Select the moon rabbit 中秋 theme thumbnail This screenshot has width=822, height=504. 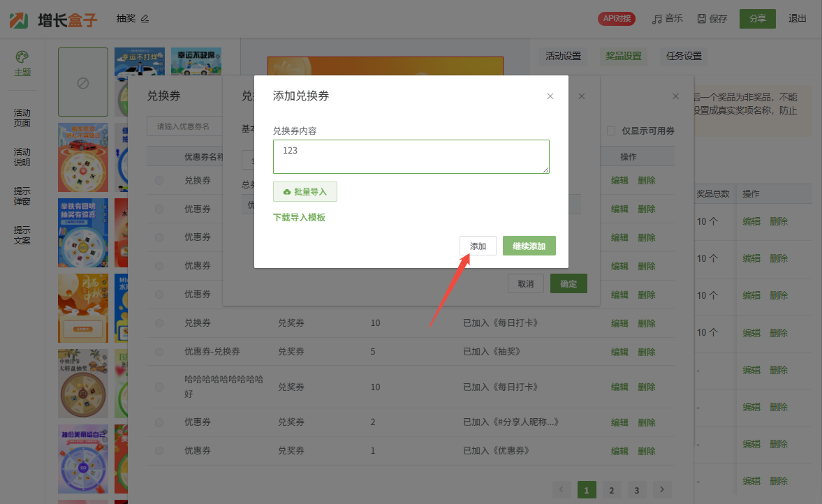[x=83, y=308]
